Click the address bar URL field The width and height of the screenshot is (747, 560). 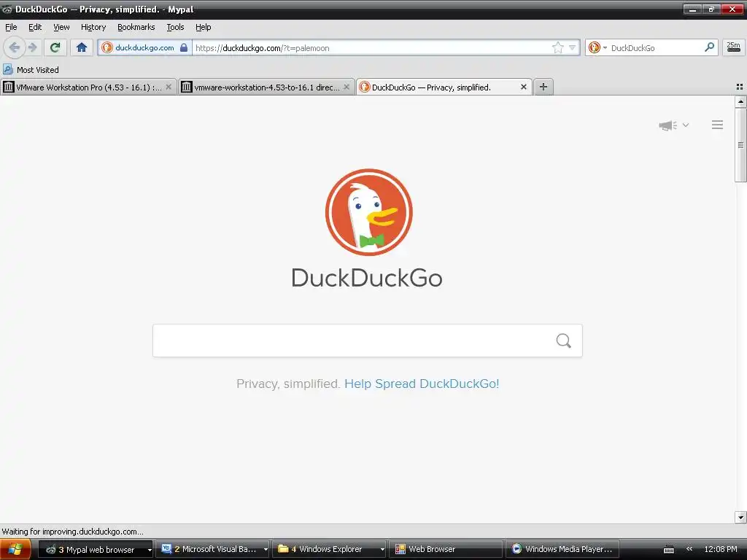371,47
